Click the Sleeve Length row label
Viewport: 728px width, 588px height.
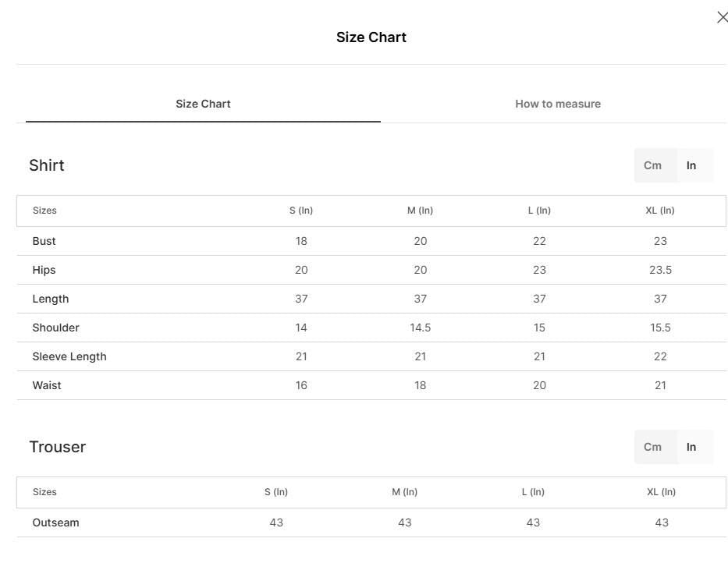69,356
